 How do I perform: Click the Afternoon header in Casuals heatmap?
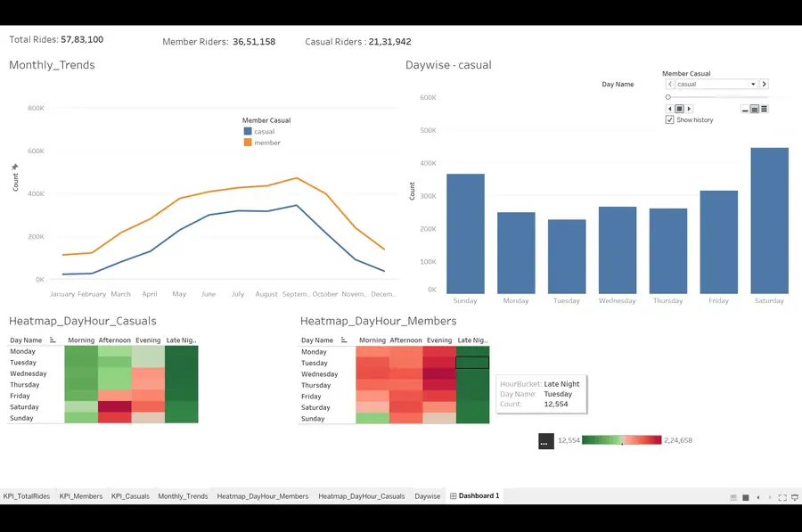115,340
